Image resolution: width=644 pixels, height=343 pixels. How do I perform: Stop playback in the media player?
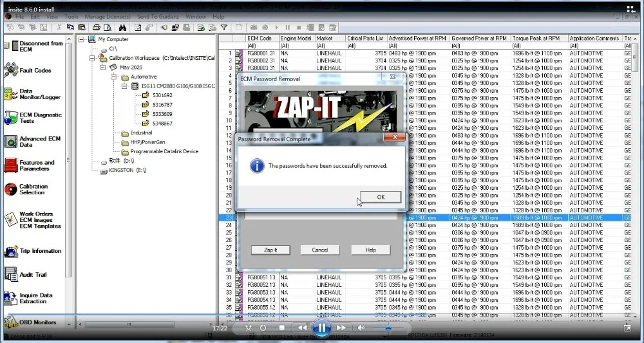[x=282, y=328]
